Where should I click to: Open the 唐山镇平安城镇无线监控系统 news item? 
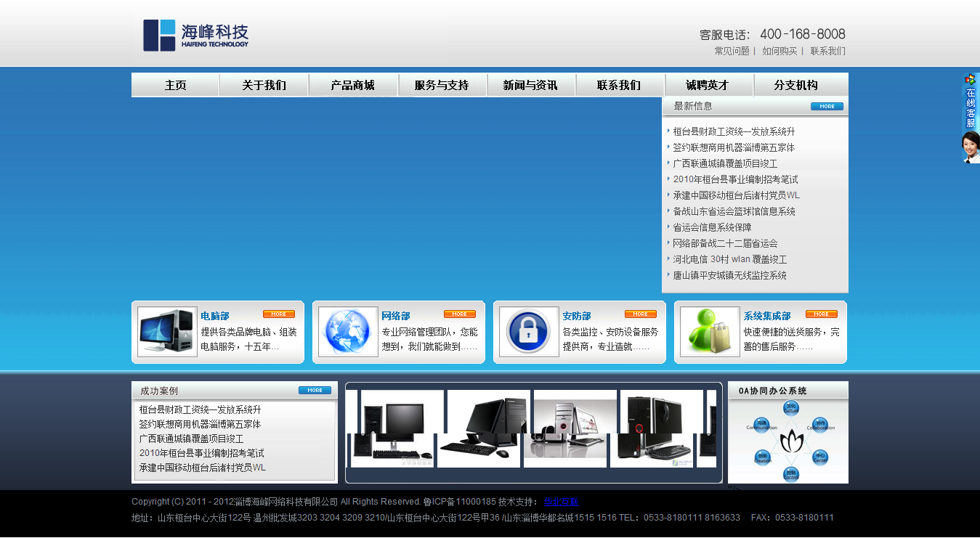point(729,275)
